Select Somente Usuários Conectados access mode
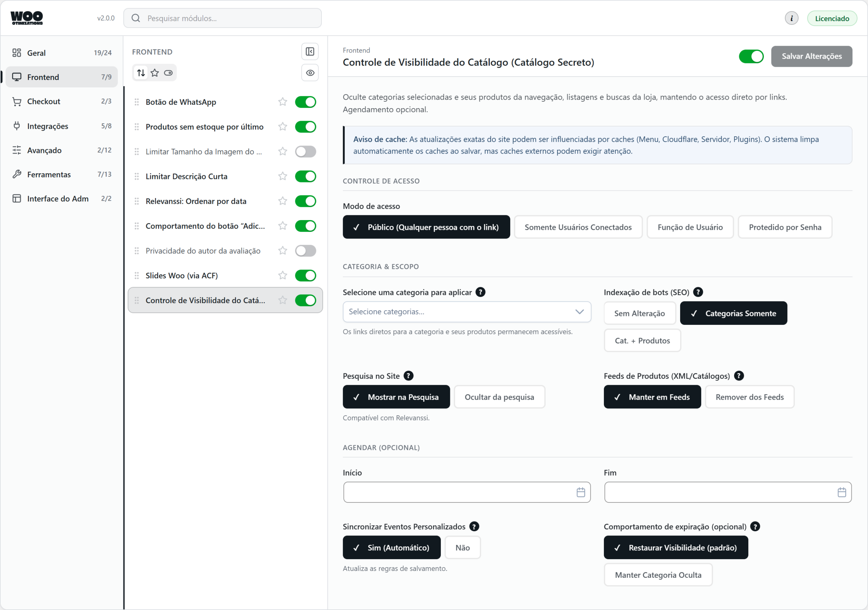 tap(578, 227)
